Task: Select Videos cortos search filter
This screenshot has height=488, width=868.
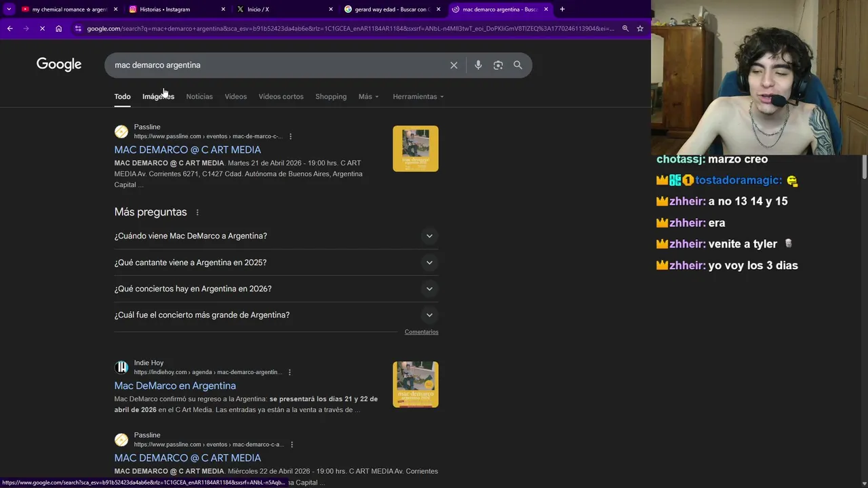Action: 281,96
